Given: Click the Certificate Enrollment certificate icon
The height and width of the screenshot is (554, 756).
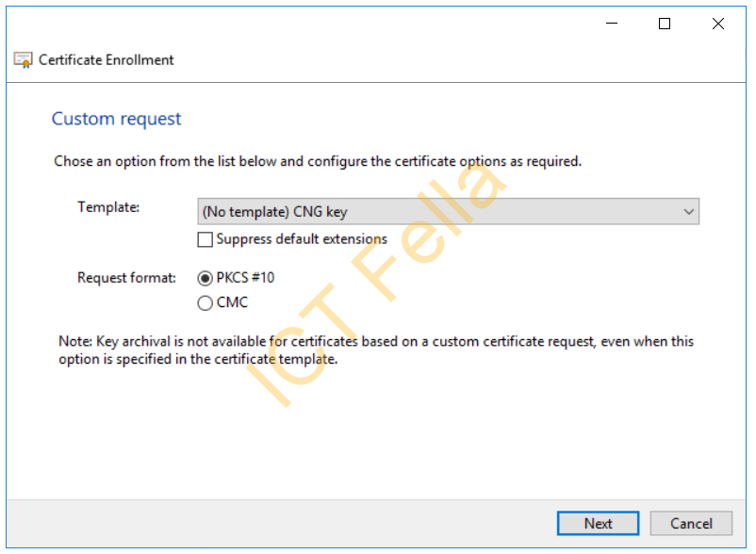Looking at the screenshot, I should click(x=23, y=59).
